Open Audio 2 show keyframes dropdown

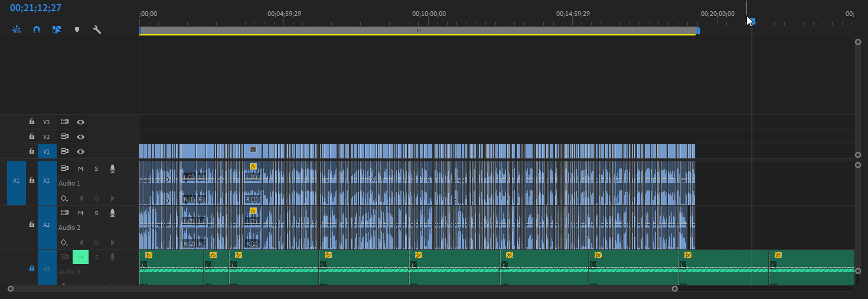click(x=64, y=242)
